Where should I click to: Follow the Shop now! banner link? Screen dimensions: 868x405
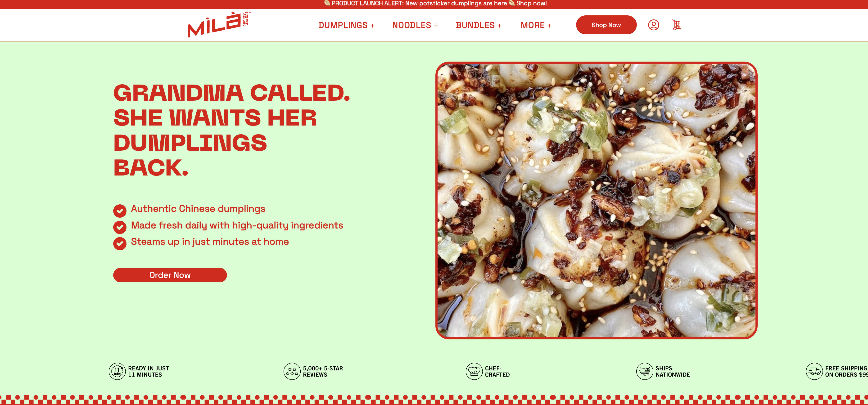tap(531, 3)
